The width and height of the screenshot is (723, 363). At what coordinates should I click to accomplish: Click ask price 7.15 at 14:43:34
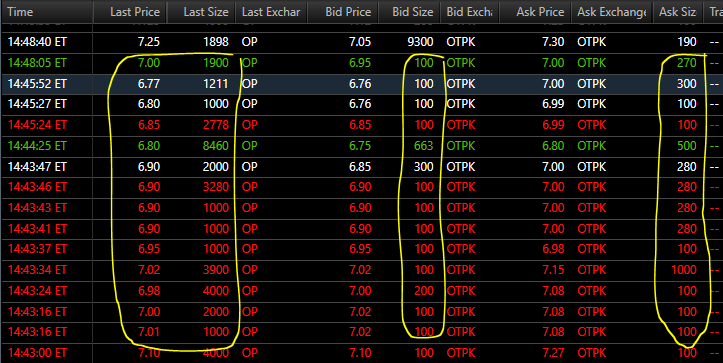(553, 270)
